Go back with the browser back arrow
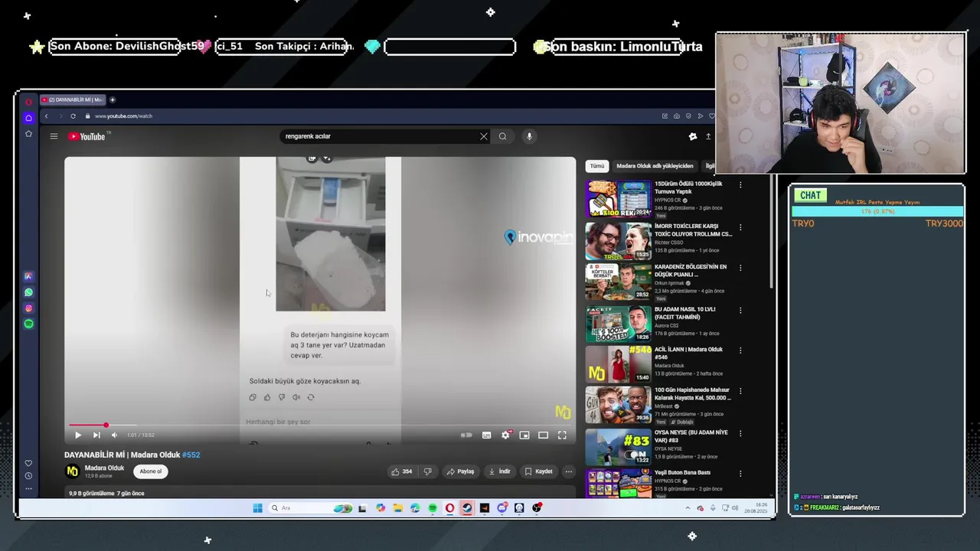The height and width of the screenshot is (551, 980). point(46,116)
